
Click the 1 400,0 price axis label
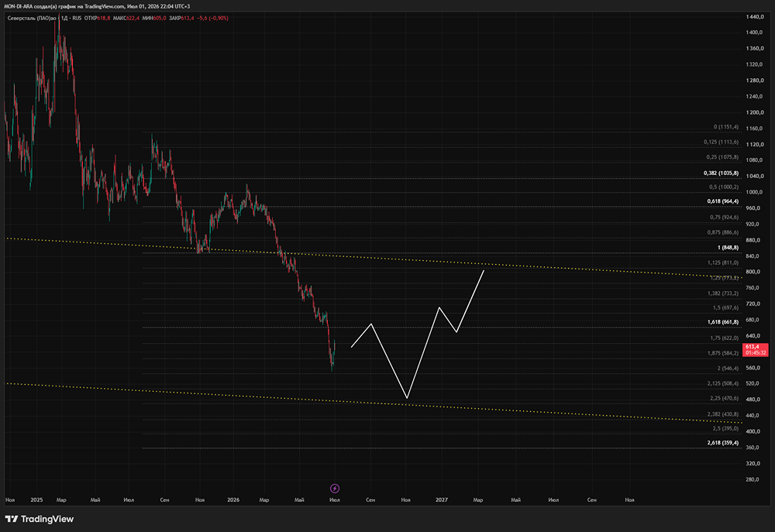tap(755, 33)
